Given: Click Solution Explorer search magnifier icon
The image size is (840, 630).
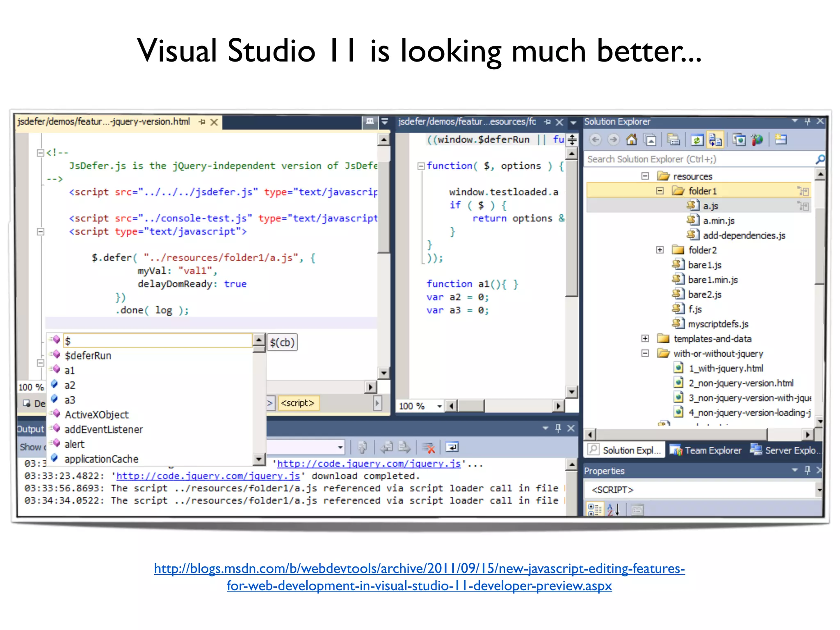Looking at the screenshot, I should tap(820, 159).
